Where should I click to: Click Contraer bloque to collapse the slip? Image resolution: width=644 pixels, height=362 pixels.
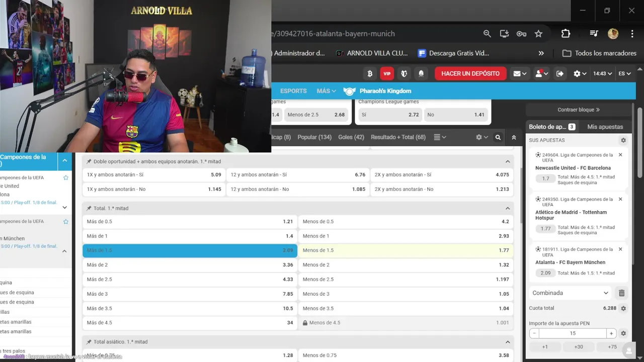pyautogui.click(x=579, y=110)
